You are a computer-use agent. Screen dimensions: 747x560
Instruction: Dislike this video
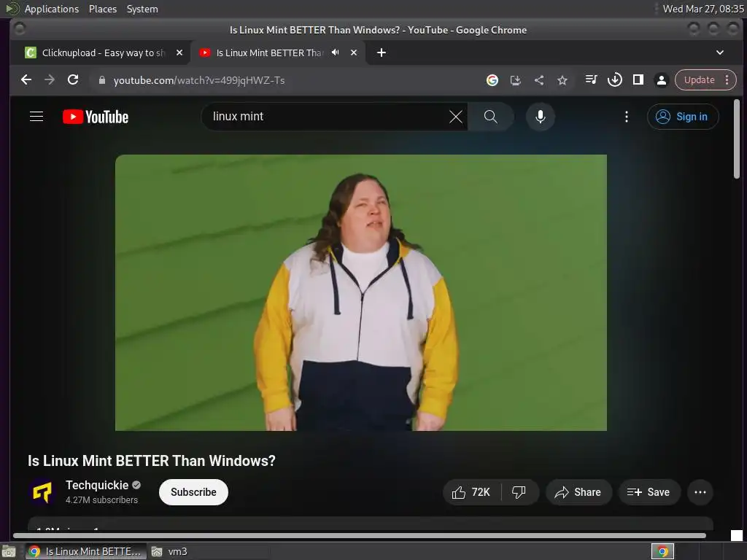pos(519,492)
